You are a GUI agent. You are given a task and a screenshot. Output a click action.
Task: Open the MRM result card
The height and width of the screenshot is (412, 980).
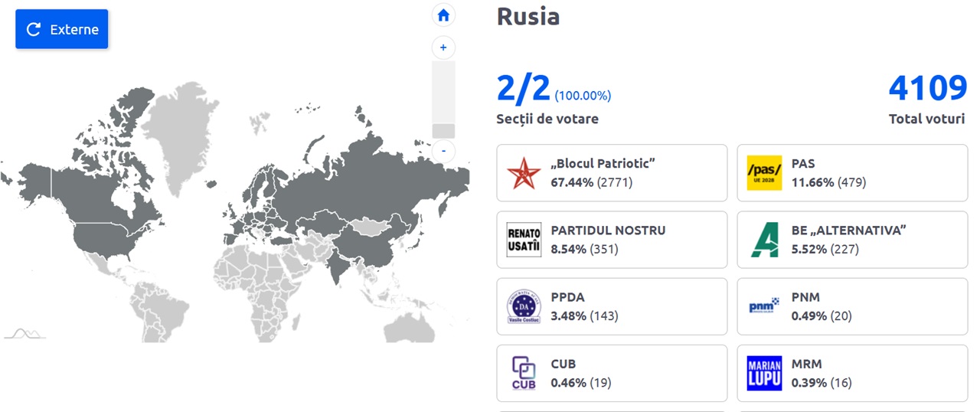tap(852, 373)
